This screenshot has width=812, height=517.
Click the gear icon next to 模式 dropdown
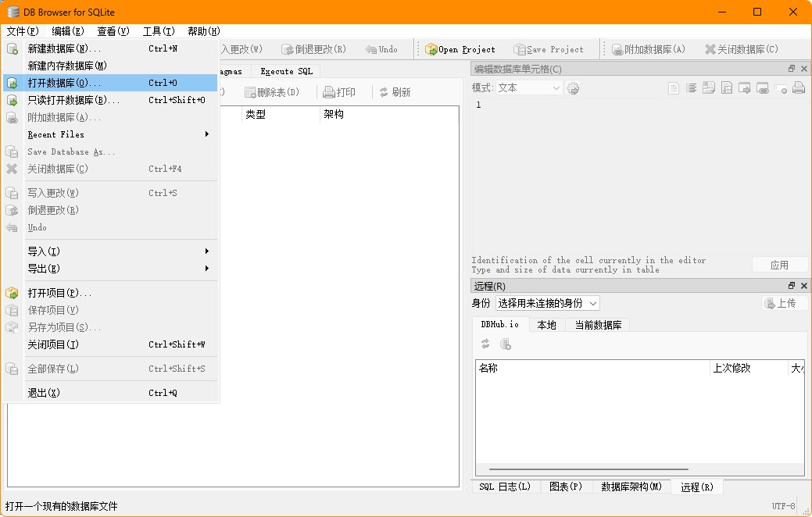coord(573,88)
